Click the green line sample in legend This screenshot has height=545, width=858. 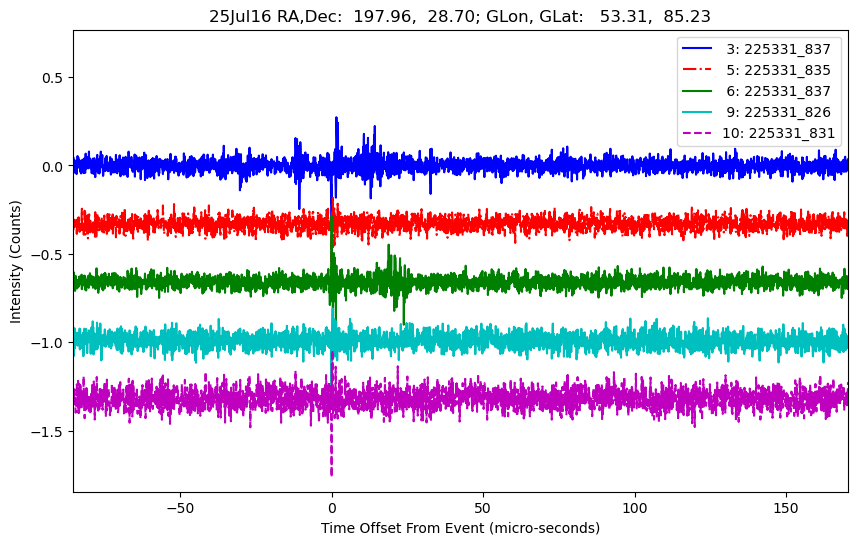[697, 91]
